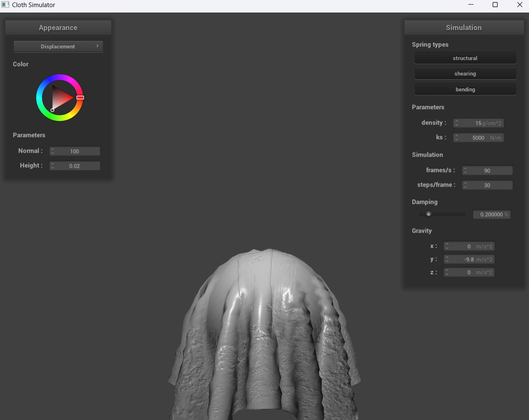Click the ks stepper arrows
The width and height of the screenshot is (529, 420).
(x=457, y=138)
